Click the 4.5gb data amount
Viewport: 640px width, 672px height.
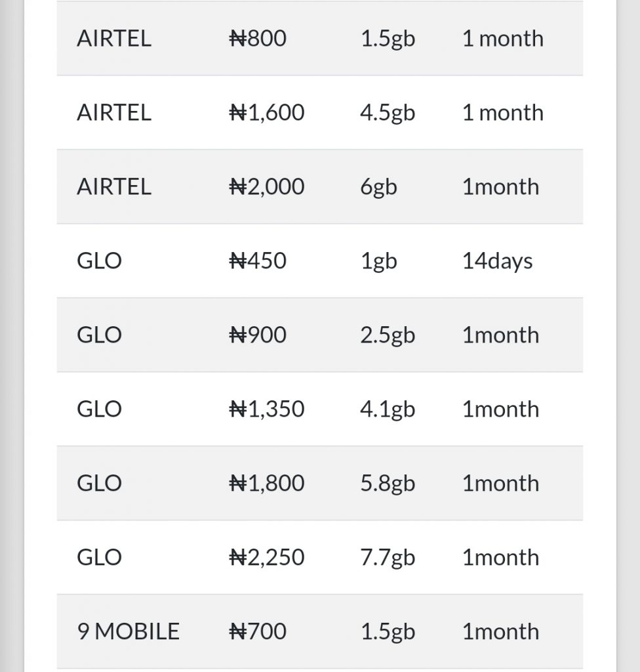click(x=388, y=113)
